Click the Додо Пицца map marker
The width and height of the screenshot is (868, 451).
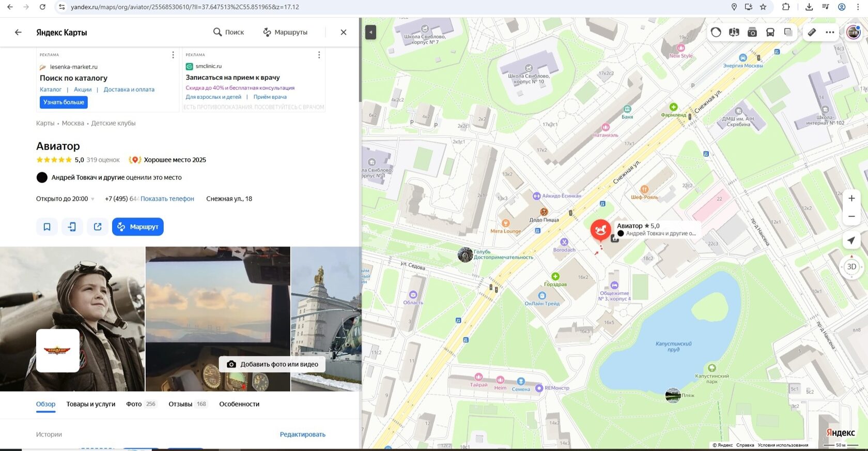click(544, 212)
